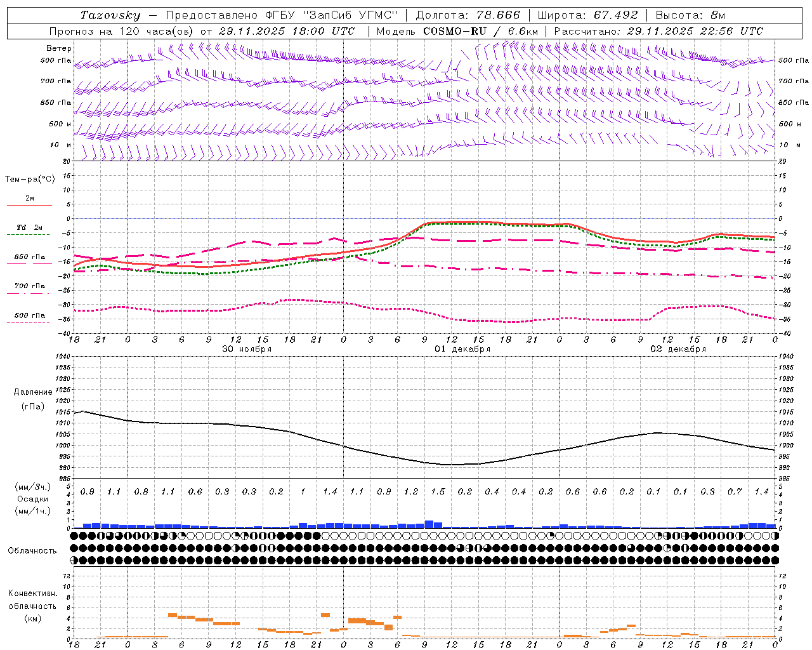Click the '01 декабря' date label
Viewport: 812px width, 650px height.
[462, 349]
